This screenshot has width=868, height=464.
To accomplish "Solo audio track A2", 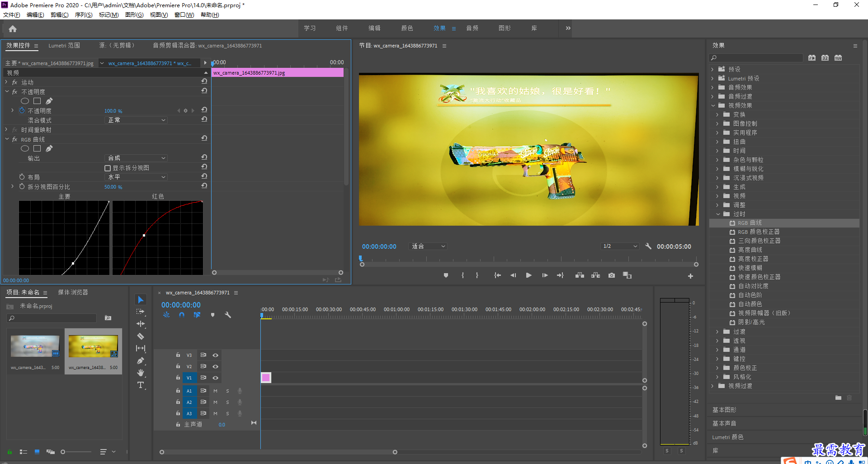I will point(227,402).
